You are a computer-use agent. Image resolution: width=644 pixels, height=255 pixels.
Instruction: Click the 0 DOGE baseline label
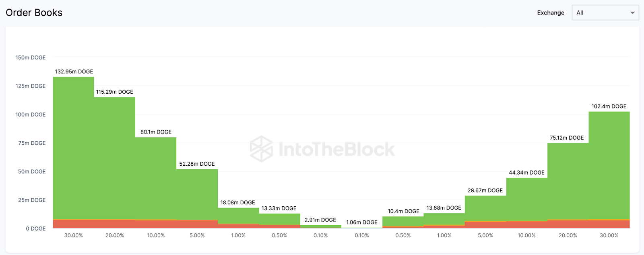35,228
